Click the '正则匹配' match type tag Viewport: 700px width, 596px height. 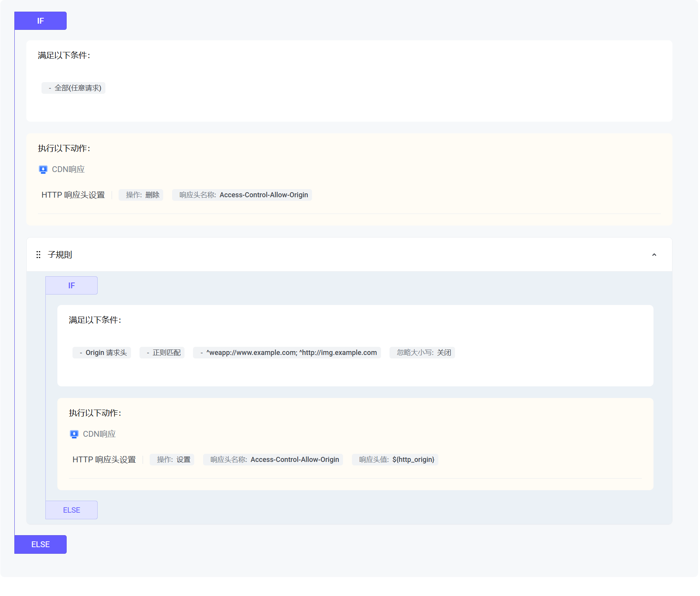click(162, 353)
